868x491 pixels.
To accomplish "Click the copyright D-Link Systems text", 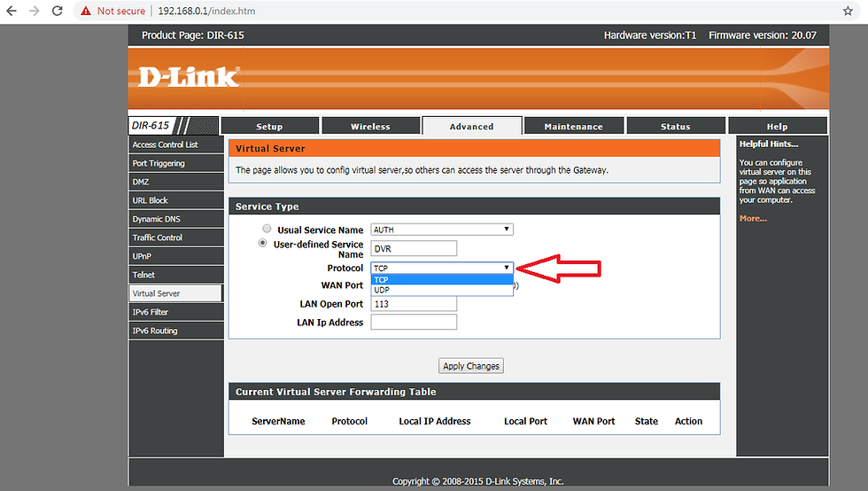I will coord(477,481).
